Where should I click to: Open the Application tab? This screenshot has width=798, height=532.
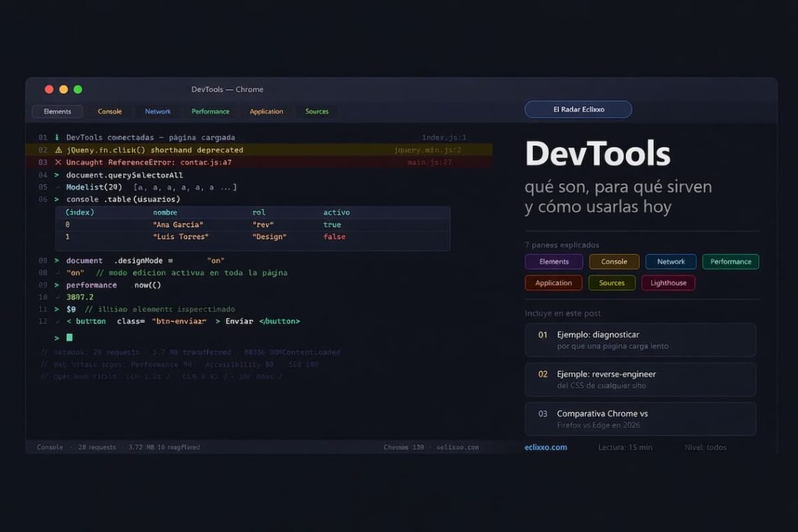[266, 111]
